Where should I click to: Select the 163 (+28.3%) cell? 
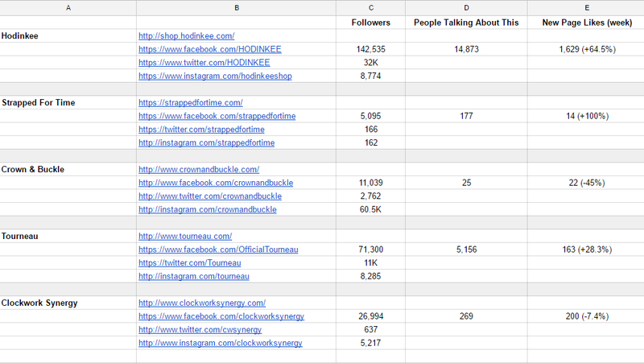587,250
